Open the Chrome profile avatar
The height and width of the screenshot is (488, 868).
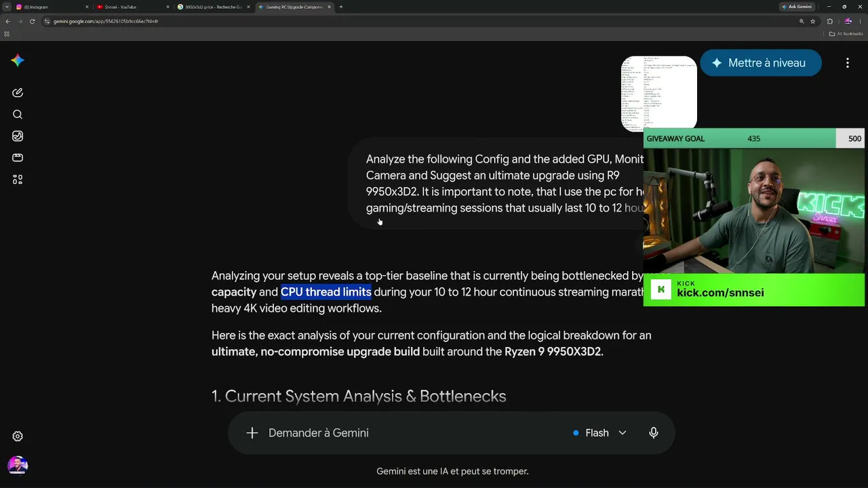(x=848, y=21)
